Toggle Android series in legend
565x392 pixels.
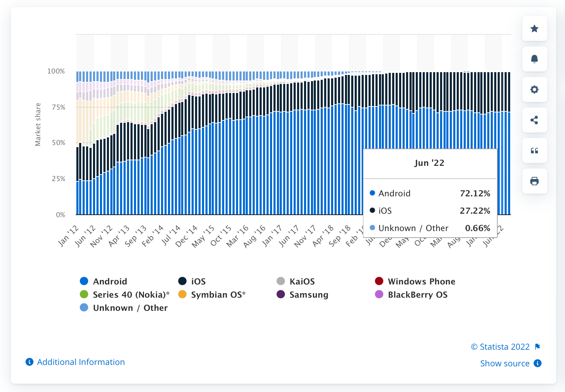point(103,281)
